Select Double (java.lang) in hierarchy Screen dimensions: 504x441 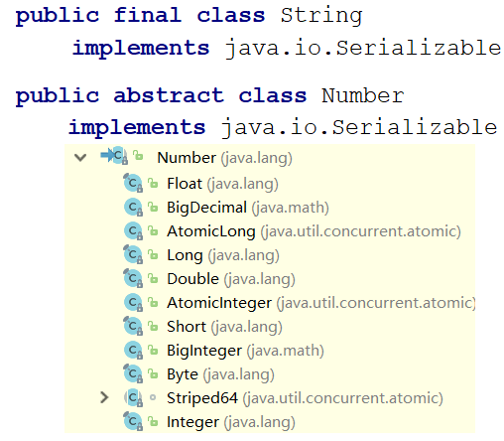[231, 279]
